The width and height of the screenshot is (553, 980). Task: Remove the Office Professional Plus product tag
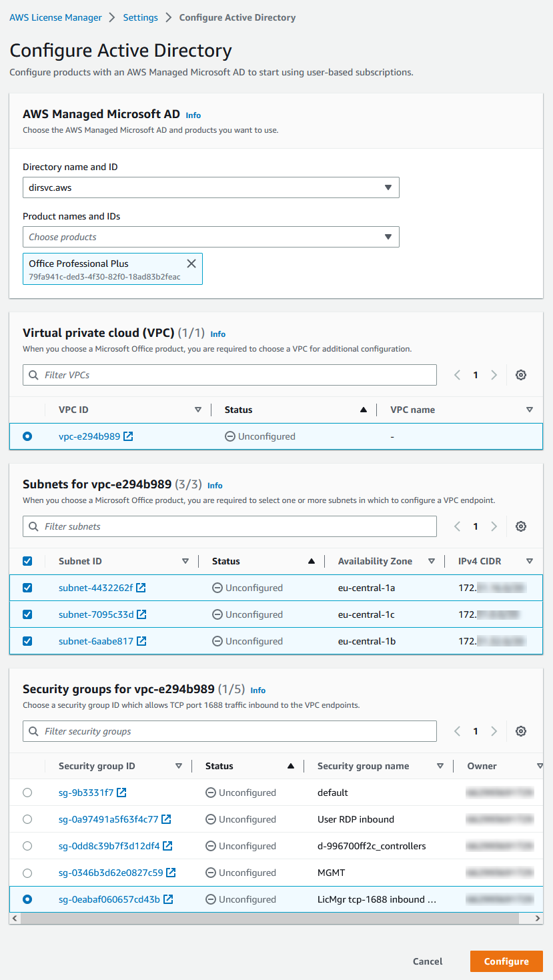(191, 263)
